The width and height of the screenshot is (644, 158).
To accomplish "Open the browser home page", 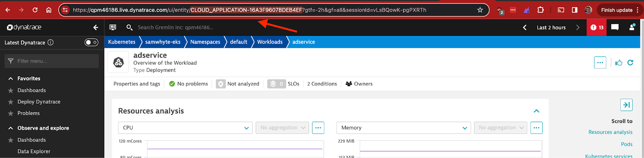I will coord(49,10).
